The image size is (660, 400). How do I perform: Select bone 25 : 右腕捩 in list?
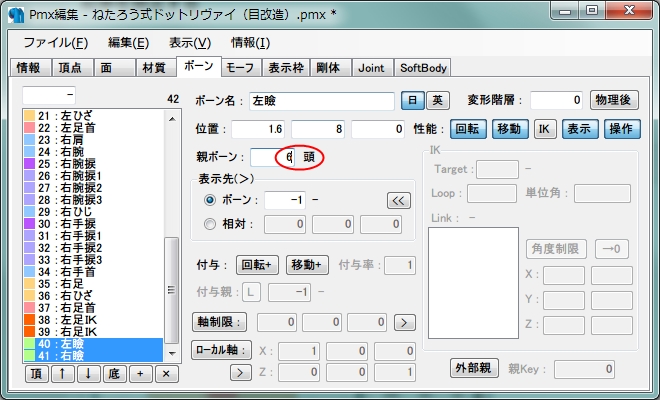pyautogui.click(x=93, y=164)
